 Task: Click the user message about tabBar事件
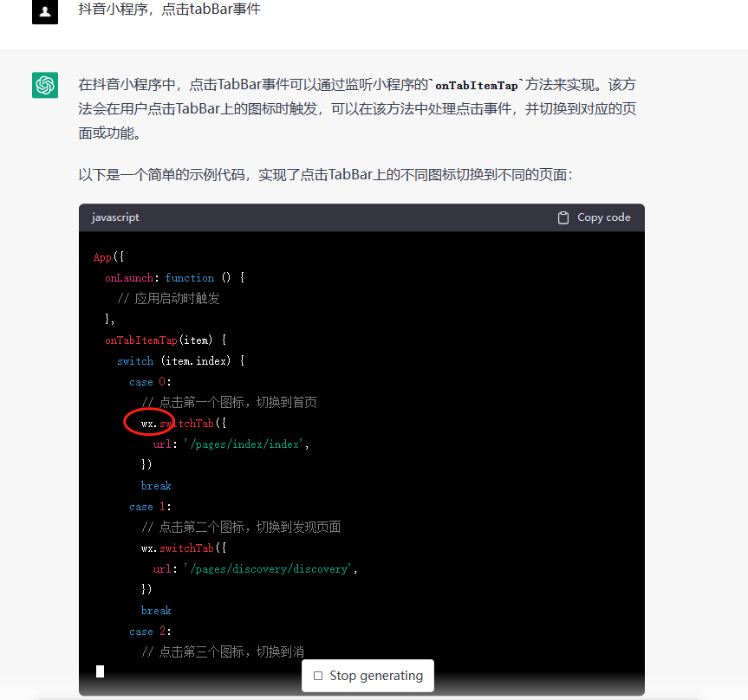[169, 9]
